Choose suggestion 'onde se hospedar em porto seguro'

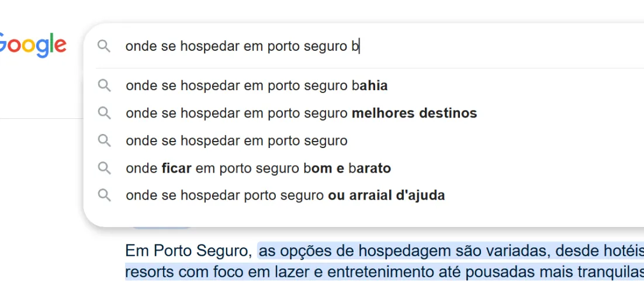click(x=363, y=140)
